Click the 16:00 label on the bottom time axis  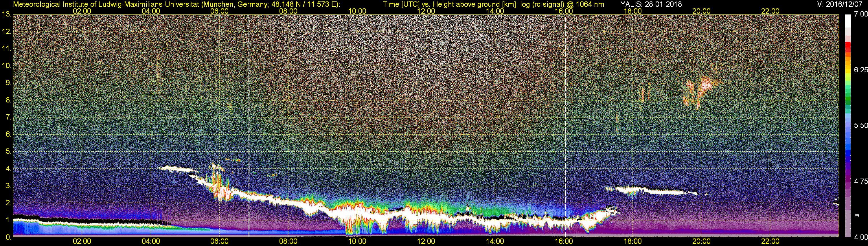[564, 241]
